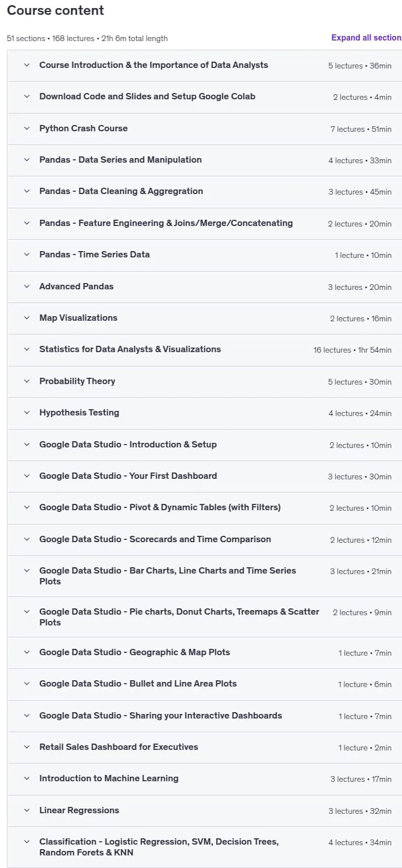Select the Pandas - Data Cleaning & Aggregation title
Image resolution: width=402 pixels, height=868 pixels.
[121, 191]
